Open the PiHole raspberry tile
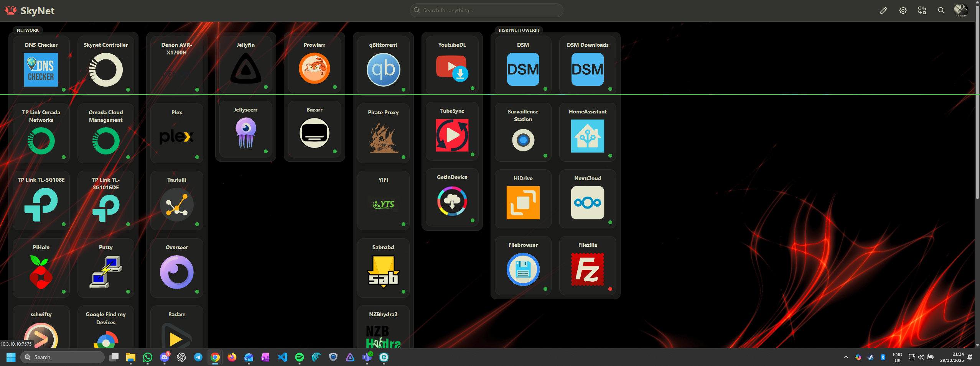 pyautogui.click(x=41, y=268)
